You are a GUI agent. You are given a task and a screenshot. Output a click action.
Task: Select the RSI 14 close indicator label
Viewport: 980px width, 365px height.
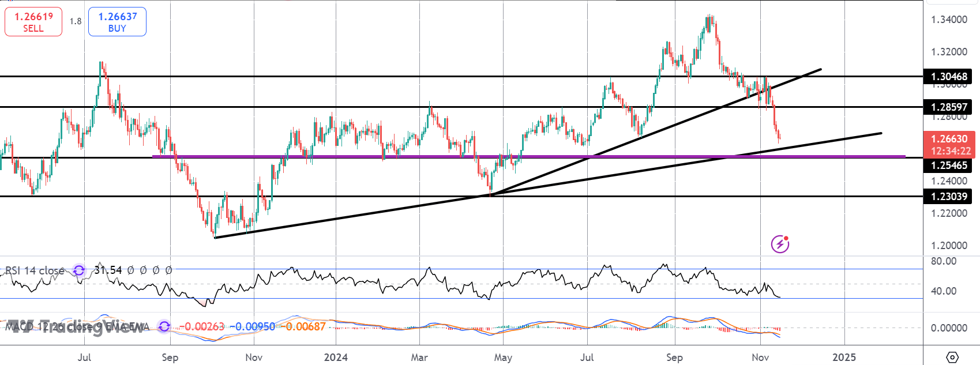[x=35, y=270]
